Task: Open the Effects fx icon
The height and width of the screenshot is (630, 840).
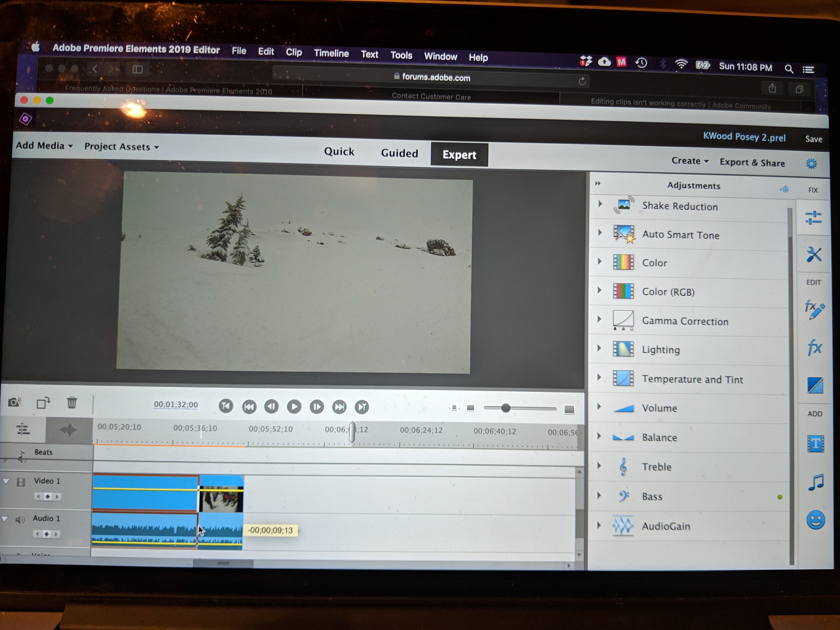Action: 814,347
